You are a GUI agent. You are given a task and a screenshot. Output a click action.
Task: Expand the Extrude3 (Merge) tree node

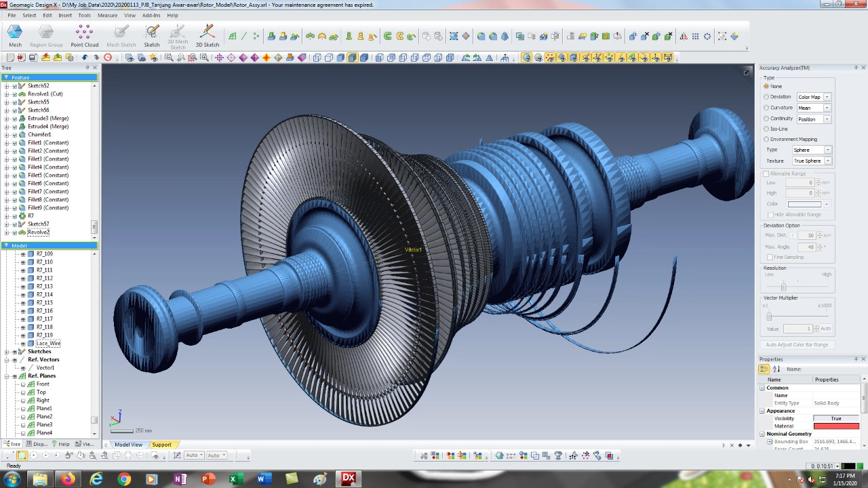7,119
